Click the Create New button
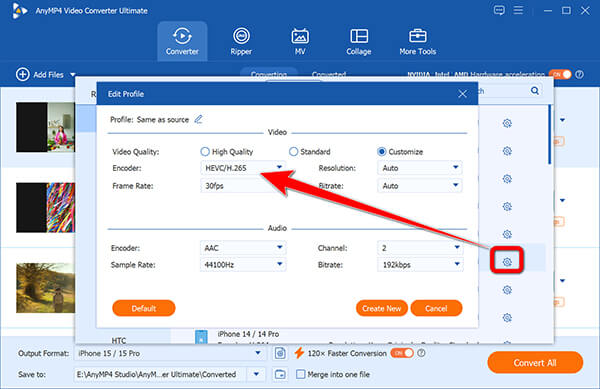The image size is (600, 389). [x=382, y=308]
